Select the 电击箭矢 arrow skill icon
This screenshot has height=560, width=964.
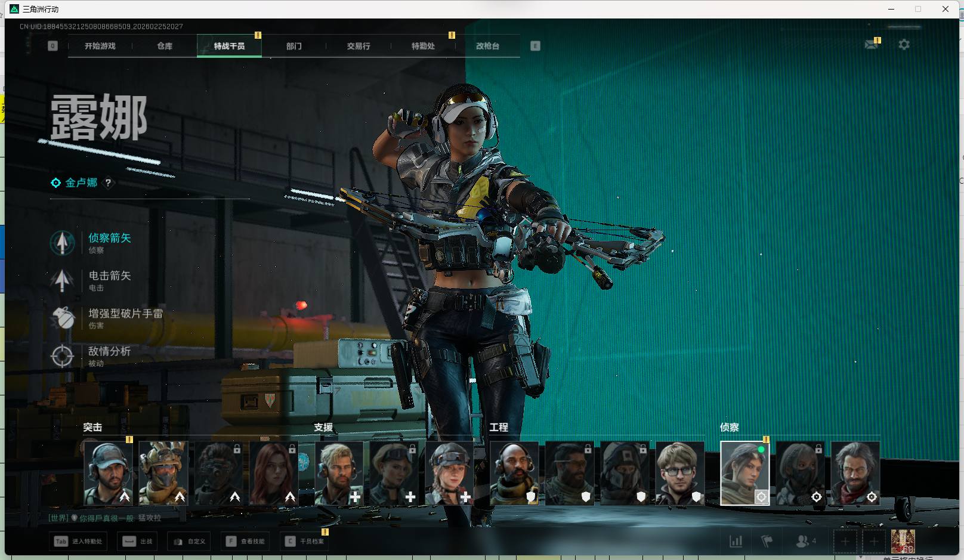point(62,280)
